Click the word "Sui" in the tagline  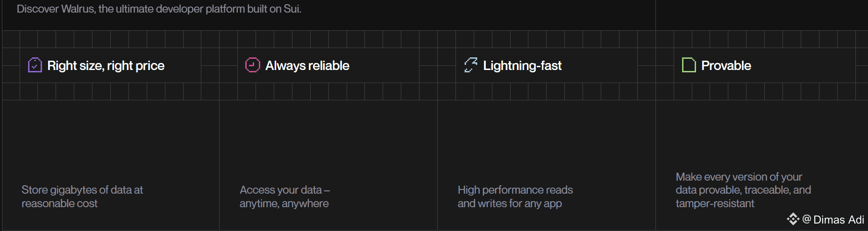click(292, 9)
